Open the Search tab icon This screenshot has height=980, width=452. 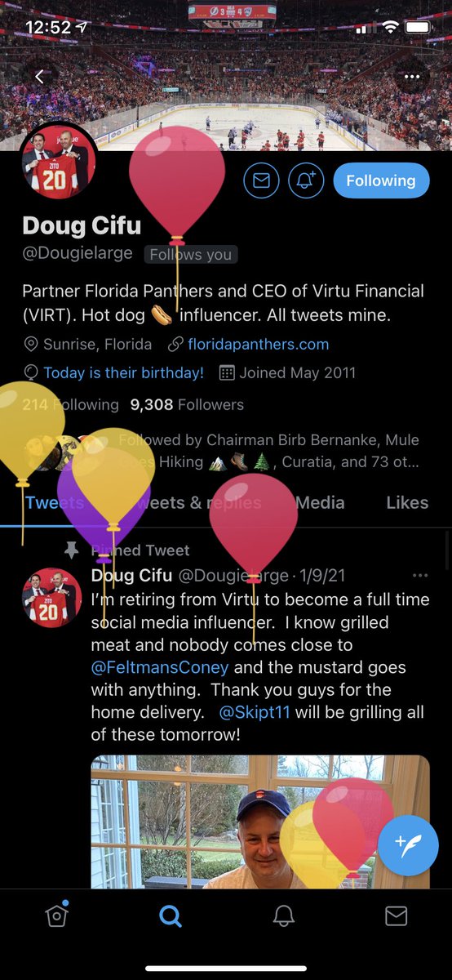[x=170, y=916]
